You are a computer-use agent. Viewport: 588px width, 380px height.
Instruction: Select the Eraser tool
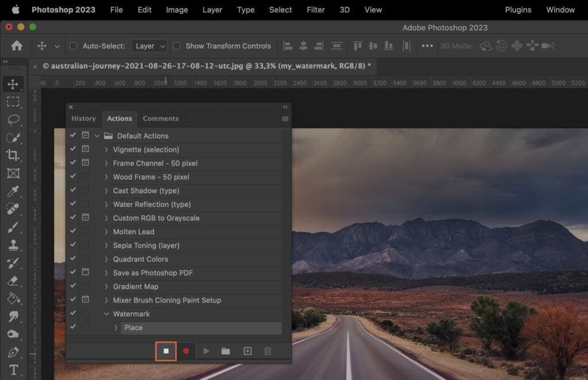[14, 280]
